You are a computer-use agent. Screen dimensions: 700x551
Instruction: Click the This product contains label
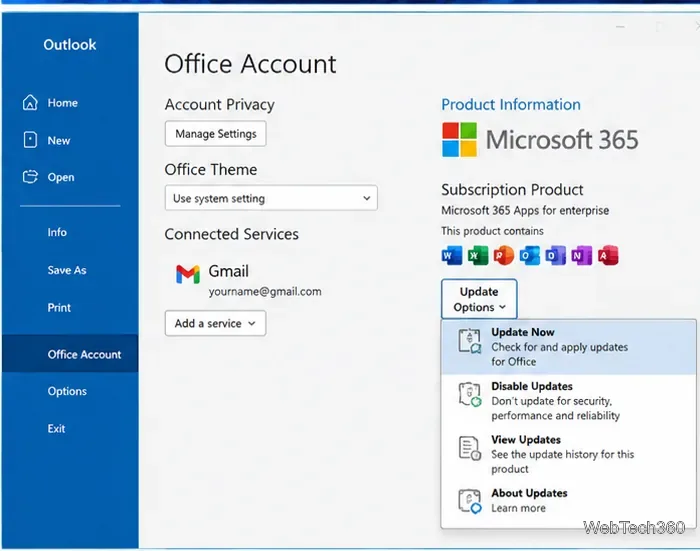(x=492, y=231)
